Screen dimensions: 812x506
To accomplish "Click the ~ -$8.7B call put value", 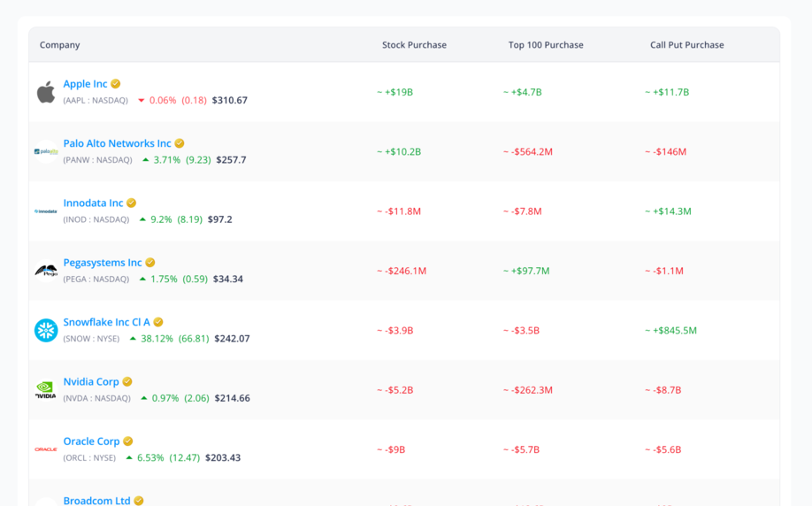I will click(663, 390).
